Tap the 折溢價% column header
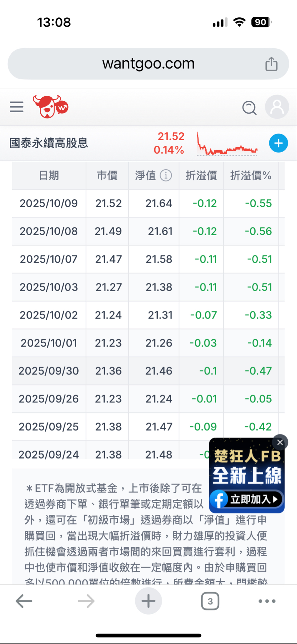This screenshot has height=644, width=297. [251, 176]
